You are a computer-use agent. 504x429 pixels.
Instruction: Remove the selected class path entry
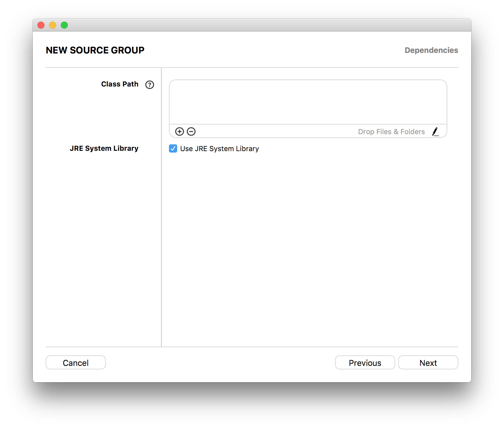coord(191,132)
